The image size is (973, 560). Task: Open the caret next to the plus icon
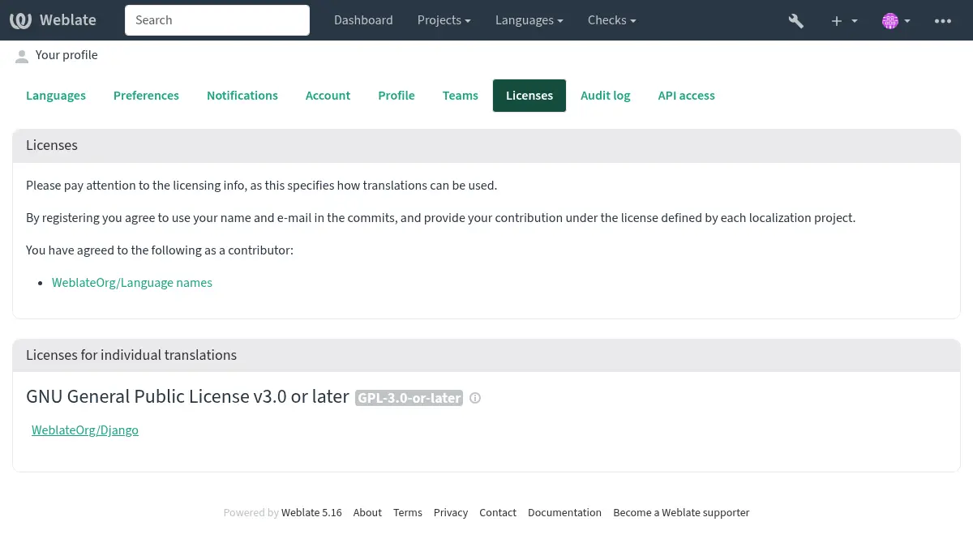[854, 20]
